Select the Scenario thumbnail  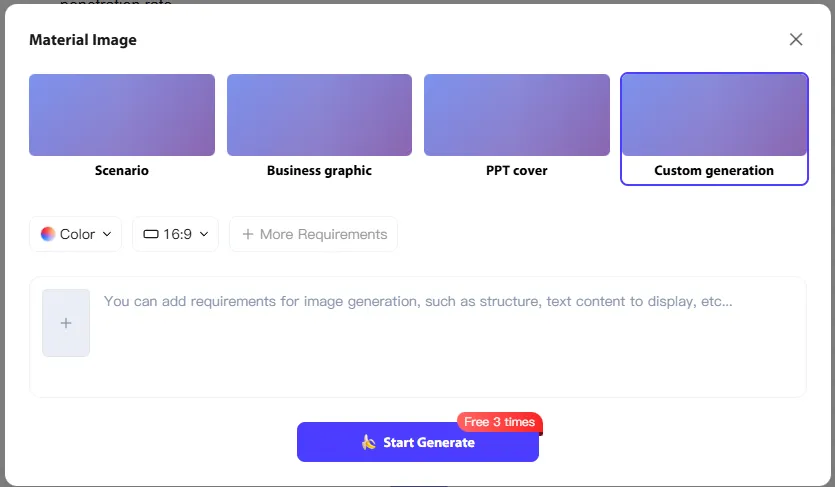click(x=122, y=115)
